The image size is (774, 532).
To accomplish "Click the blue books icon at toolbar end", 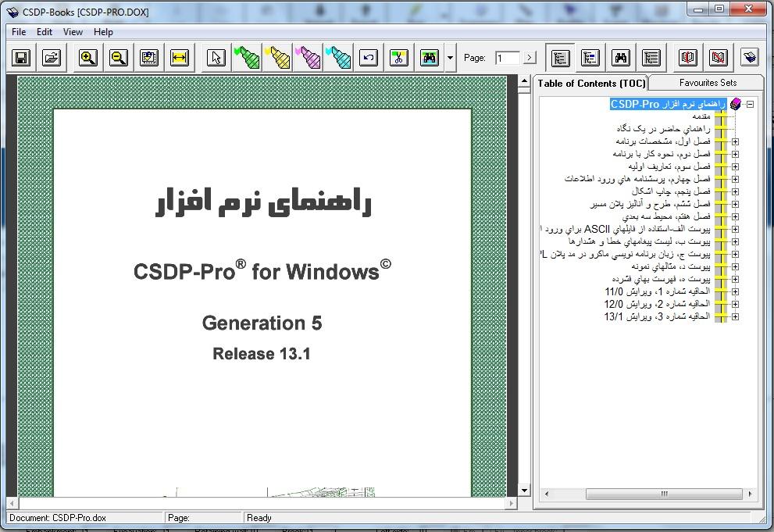I will coord(750,59).
